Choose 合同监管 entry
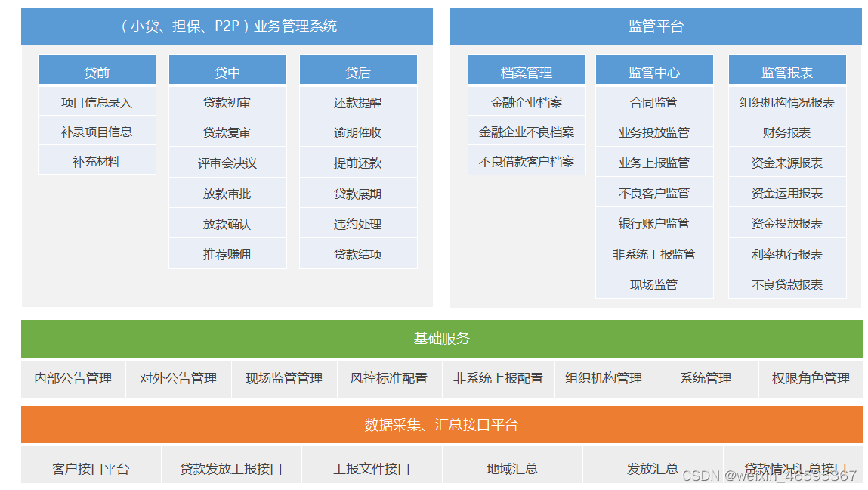Screen dimensions: 868x490 pyautogui.click(x=654, y=102)
